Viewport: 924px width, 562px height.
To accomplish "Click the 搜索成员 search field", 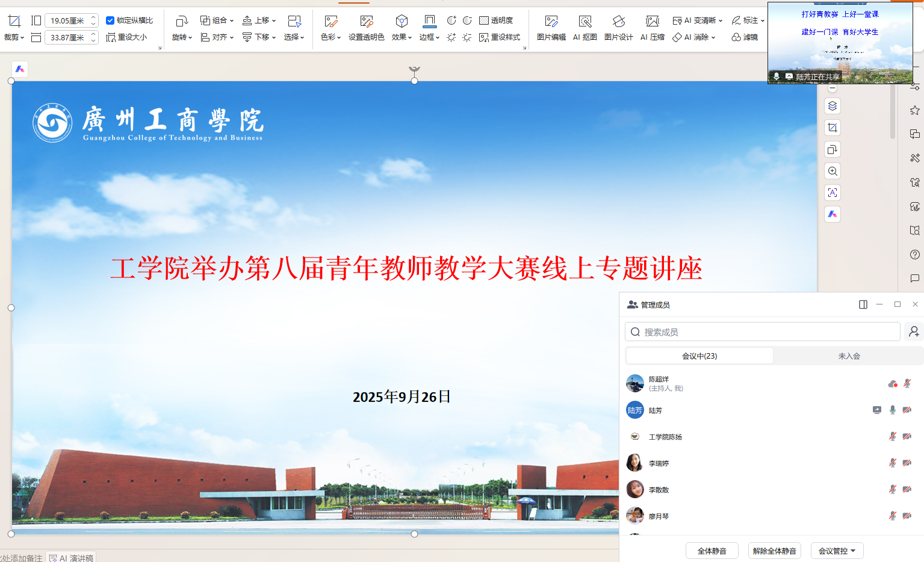I will [763, 332].
